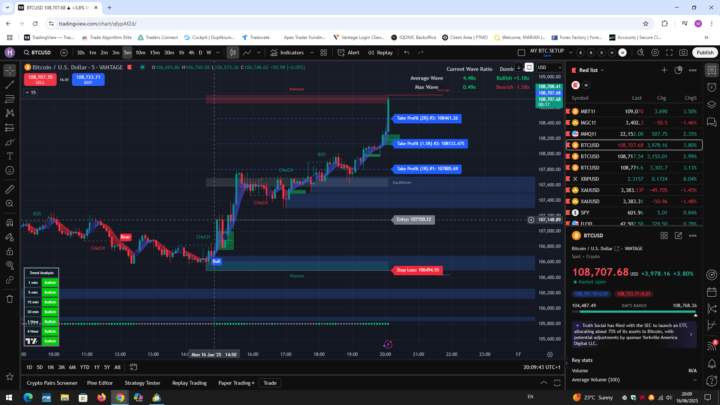Click BTCUSD symbol search field
The image size is (720, 405).
tap(38, 53)
